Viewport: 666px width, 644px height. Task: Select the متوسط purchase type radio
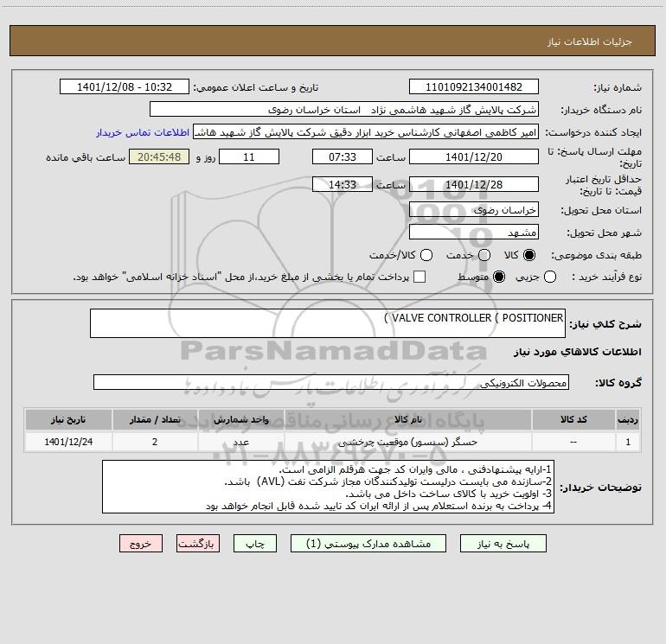pyautogui.click(x=499, y=277)
